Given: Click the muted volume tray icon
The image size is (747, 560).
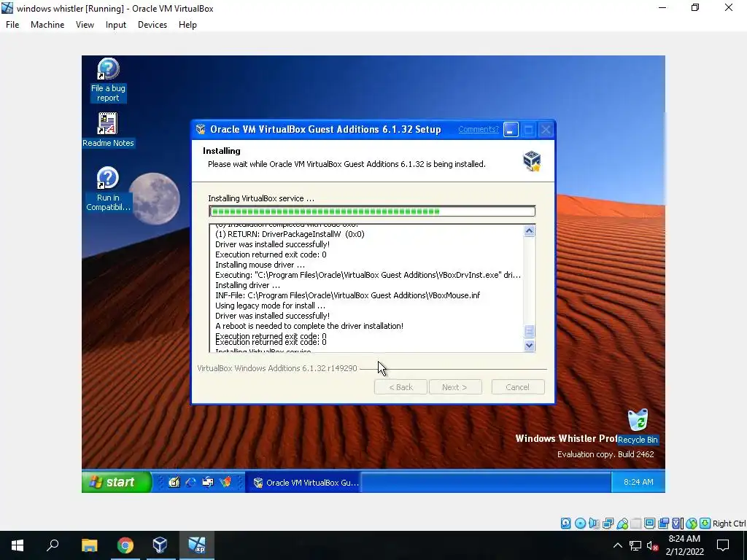Looking at the screenshot, I should point(652,545).
